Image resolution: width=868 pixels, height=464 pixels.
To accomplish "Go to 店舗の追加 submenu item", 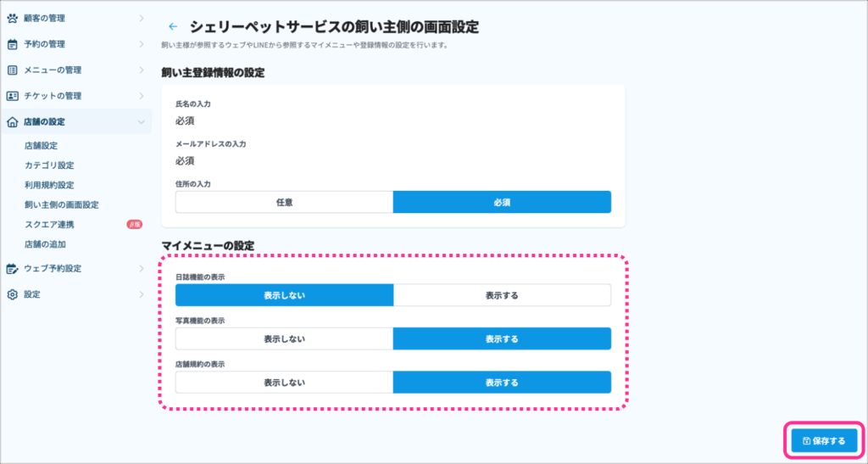I will pyautogui.click(x=45, y=244).
